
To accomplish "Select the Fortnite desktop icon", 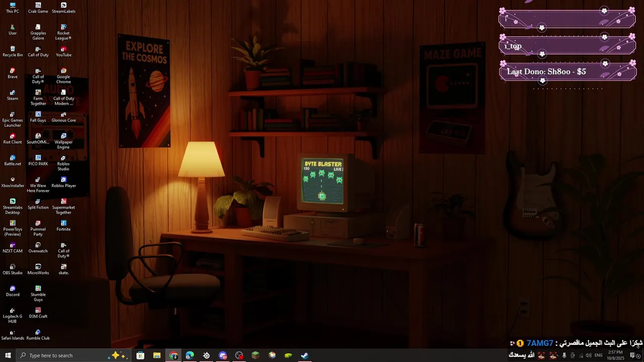I will coord(63,226).
